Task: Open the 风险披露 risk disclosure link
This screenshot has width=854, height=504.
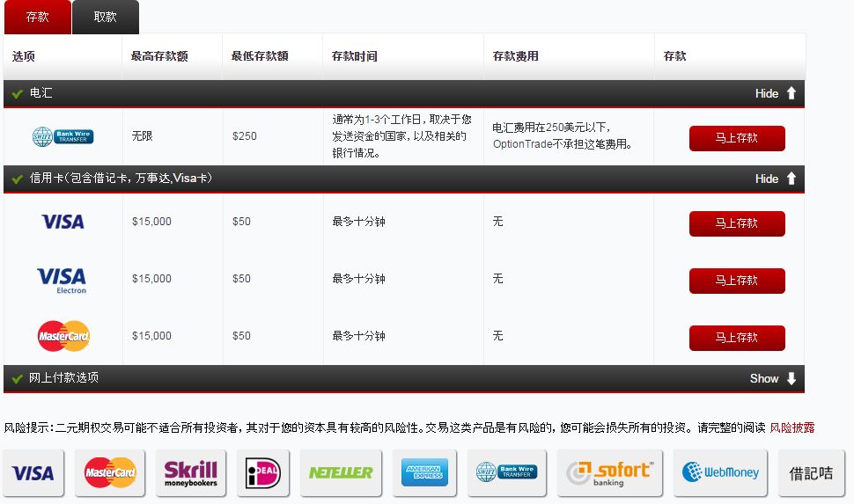Action: pyautogui.click(x=791, y=427)
